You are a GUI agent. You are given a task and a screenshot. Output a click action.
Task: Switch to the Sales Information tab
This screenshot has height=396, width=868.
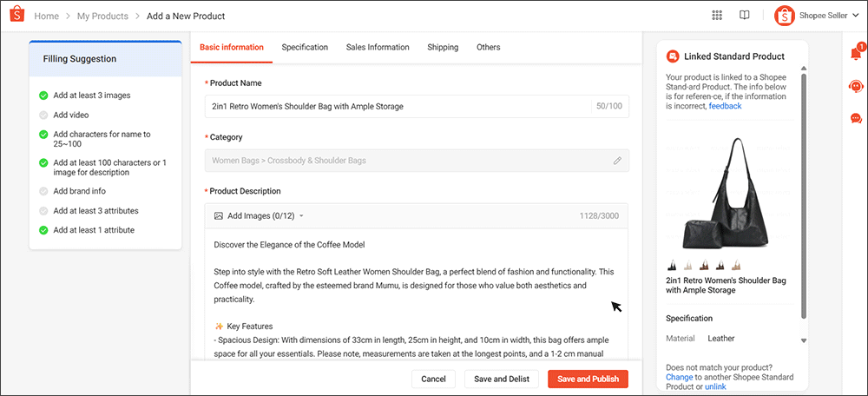pos(378,48)
